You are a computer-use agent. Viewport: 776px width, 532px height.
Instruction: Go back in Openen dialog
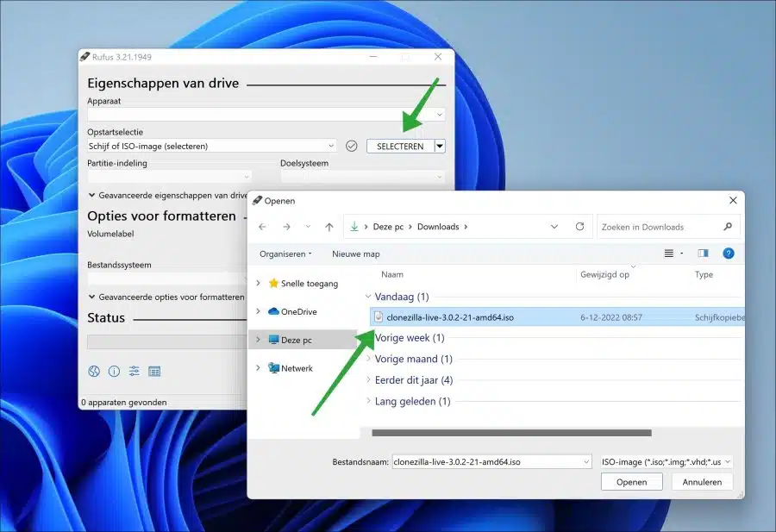point(262,227)
